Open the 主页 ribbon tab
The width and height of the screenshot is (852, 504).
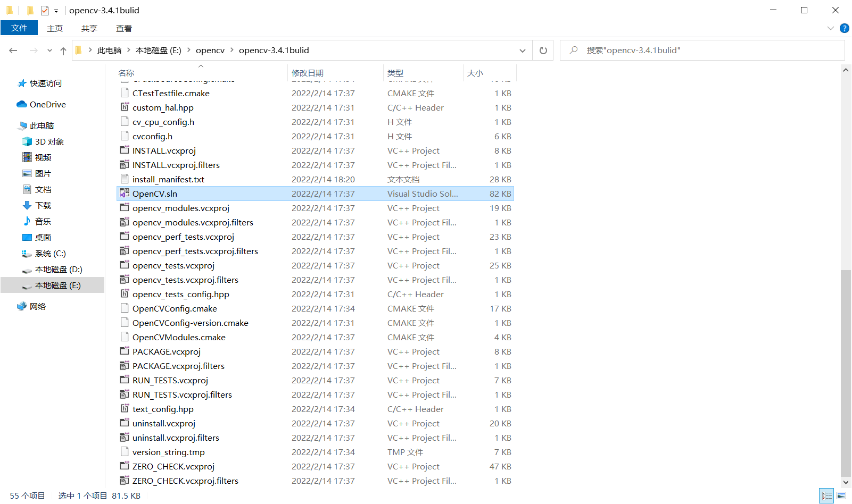click(55, 28)
